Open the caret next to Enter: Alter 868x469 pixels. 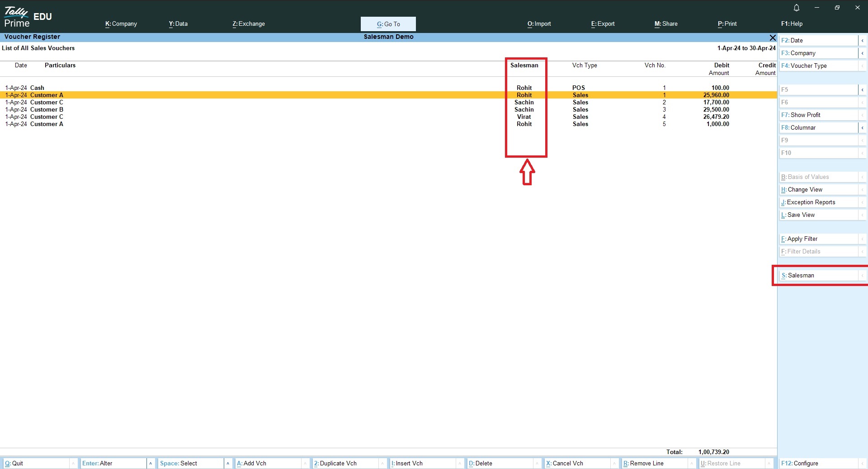click(x=151, y=464)
